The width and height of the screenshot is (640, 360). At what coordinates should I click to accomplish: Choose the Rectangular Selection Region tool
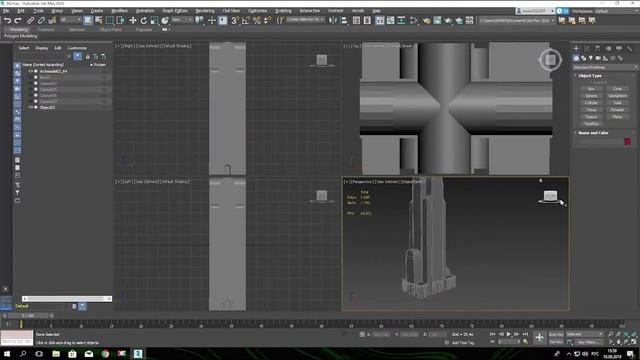(110, 20)
